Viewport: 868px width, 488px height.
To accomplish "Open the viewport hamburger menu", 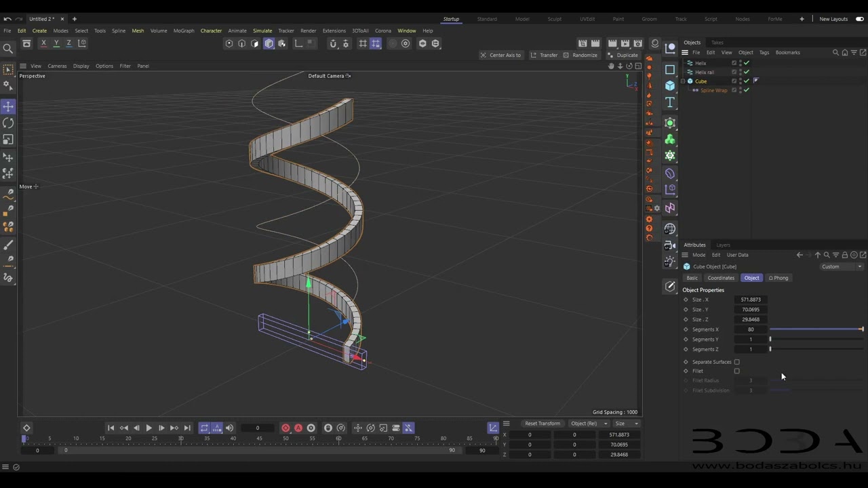I will coord(22,66).
